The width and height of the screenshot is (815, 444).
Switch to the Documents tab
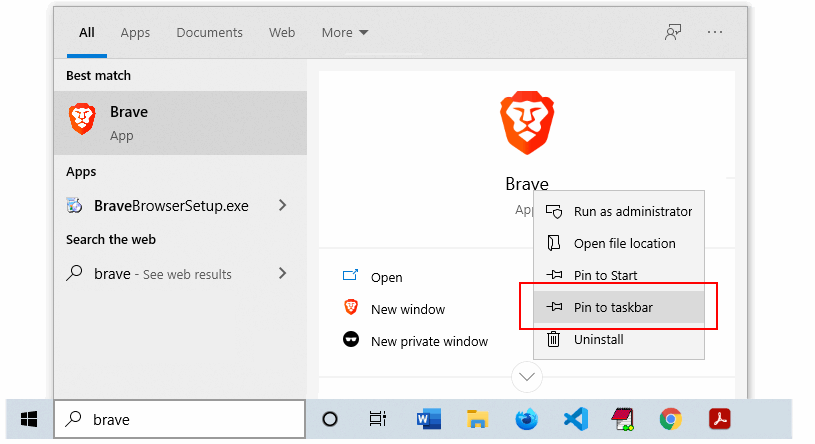pyautogui.click(x=209, y=33)
